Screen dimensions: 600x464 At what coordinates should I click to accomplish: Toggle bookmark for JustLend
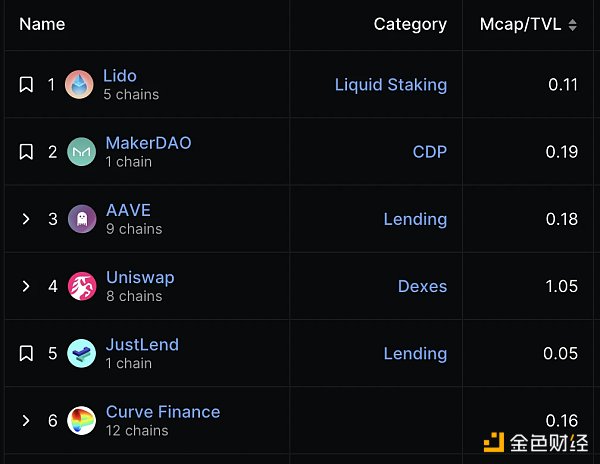pyautogui.click(x=27, y=353)
